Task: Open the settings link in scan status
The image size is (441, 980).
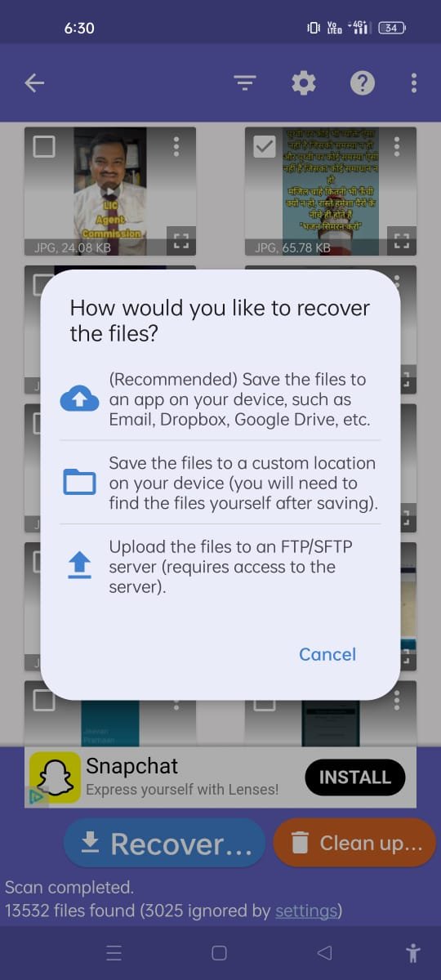Action: (305, 911)
